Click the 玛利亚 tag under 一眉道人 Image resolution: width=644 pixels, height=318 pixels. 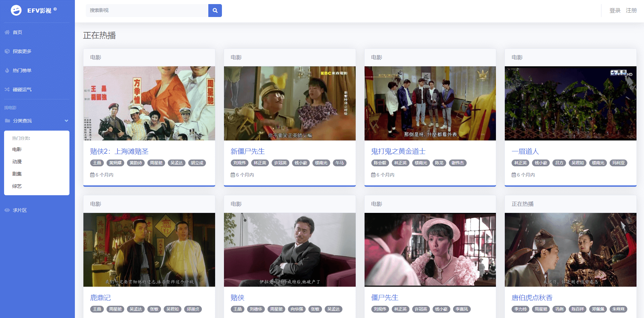point(618,163)
